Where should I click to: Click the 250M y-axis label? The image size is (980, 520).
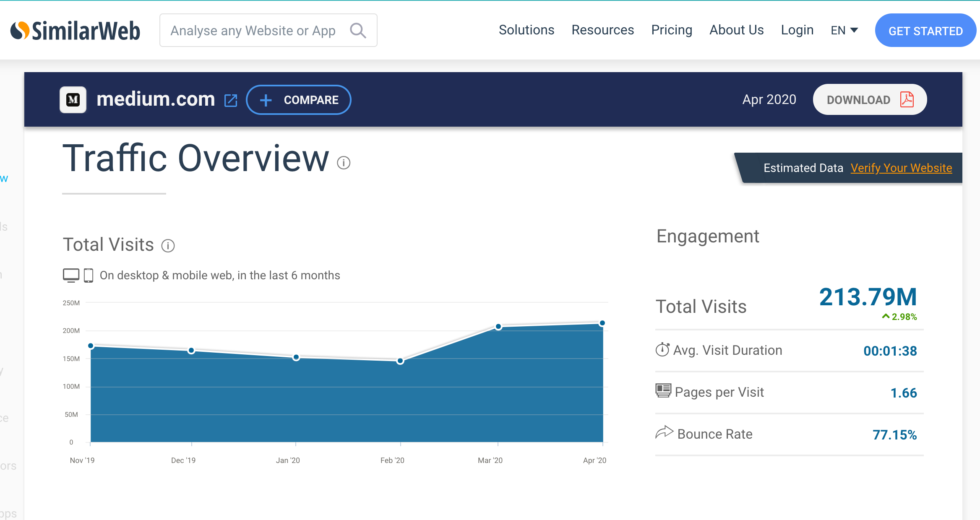click(x=71, y=303)
